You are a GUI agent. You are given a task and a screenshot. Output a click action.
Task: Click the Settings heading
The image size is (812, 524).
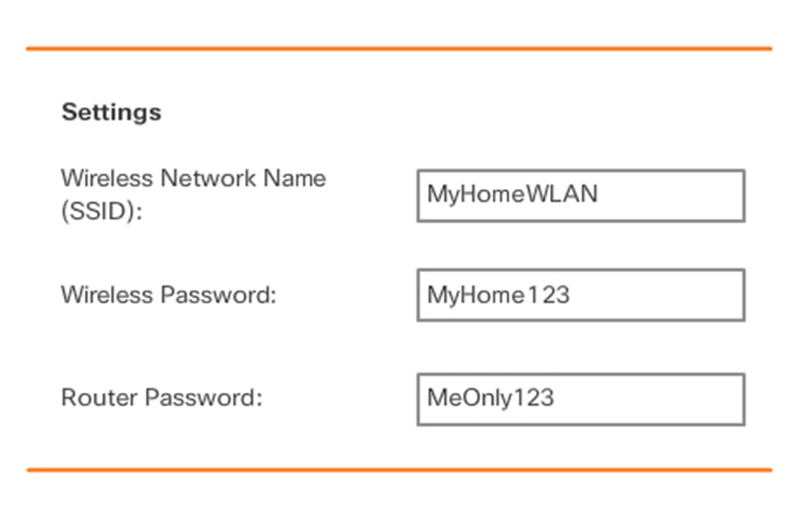pos(111,113)
